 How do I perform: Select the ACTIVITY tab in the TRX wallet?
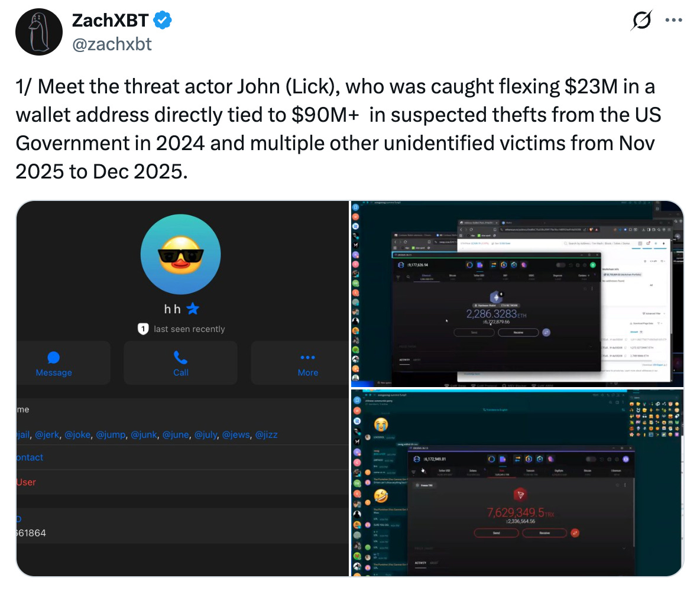coord(420,563)
